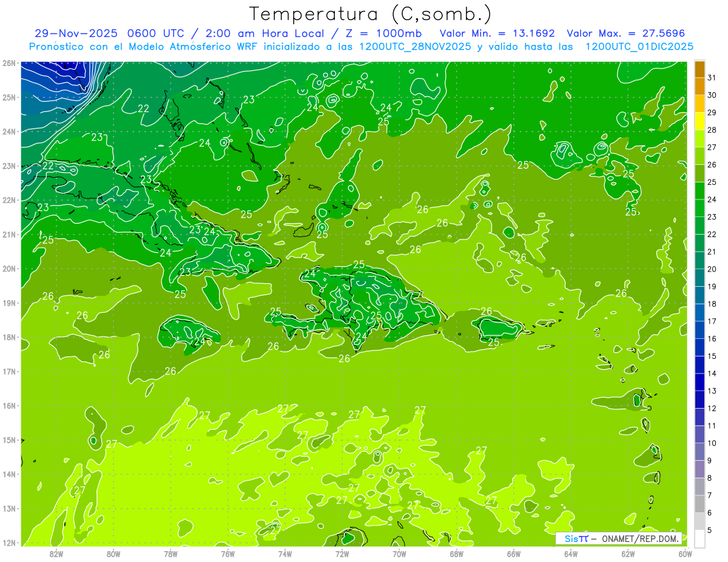The image size is (728, 562).
Task: Click the '20N' latitude label
Action: point(8,269)
